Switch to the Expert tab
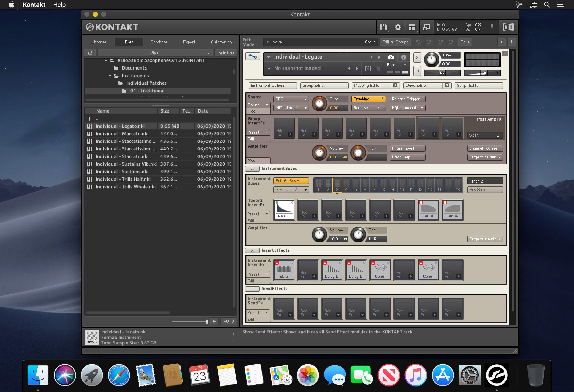574x392 pixels. click(189, 42)
